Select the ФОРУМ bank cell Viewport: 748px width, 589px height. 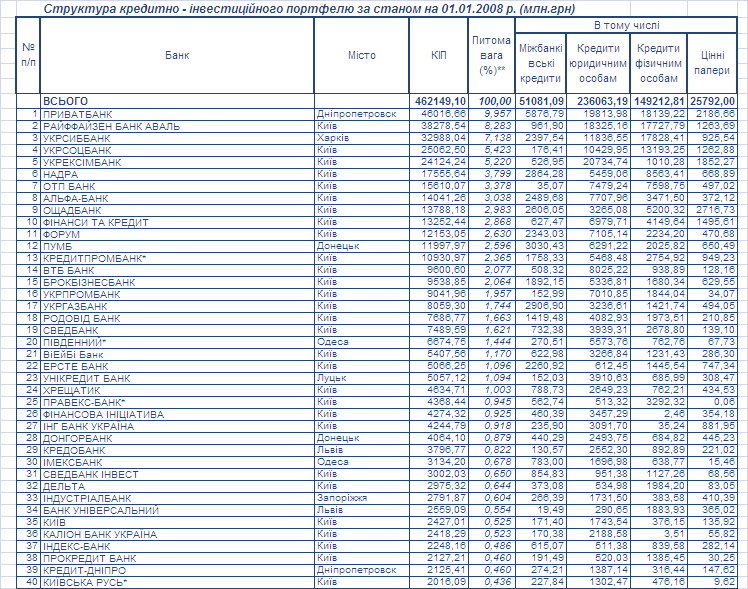click(177, 234)
